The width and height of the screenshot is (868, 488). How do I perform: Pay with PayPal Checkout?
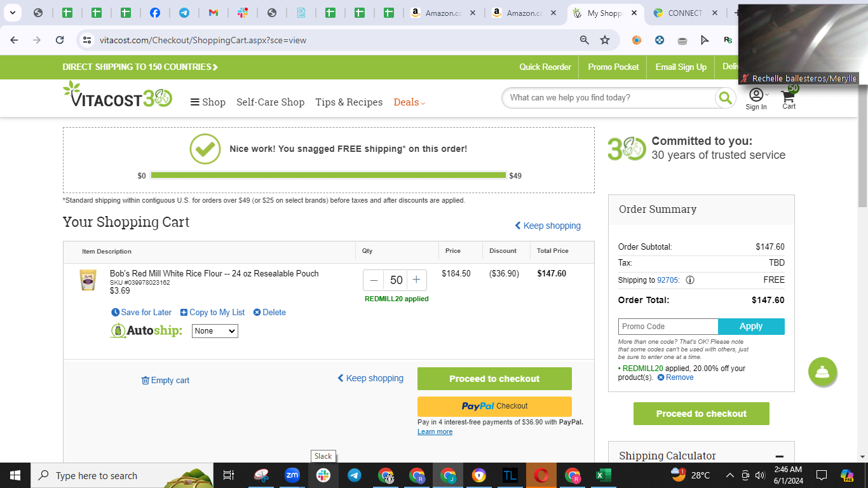click(x=494, y=406)
